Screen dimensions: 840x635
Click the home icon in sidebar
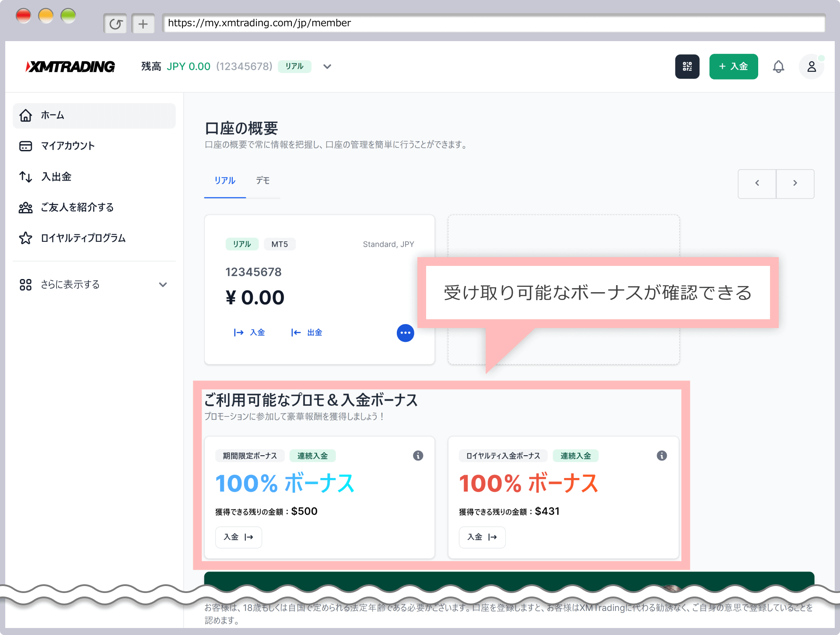[26, 115]
